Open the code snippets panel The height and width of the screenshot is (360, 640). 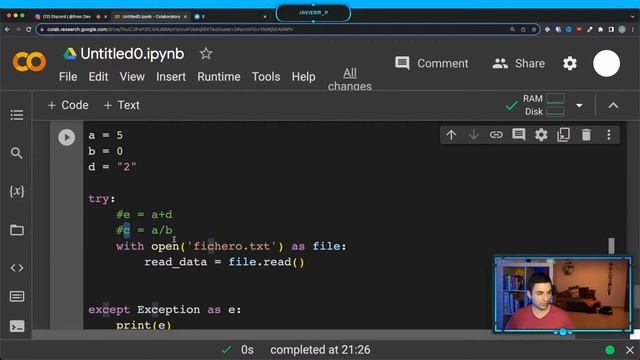pos(17,268)
